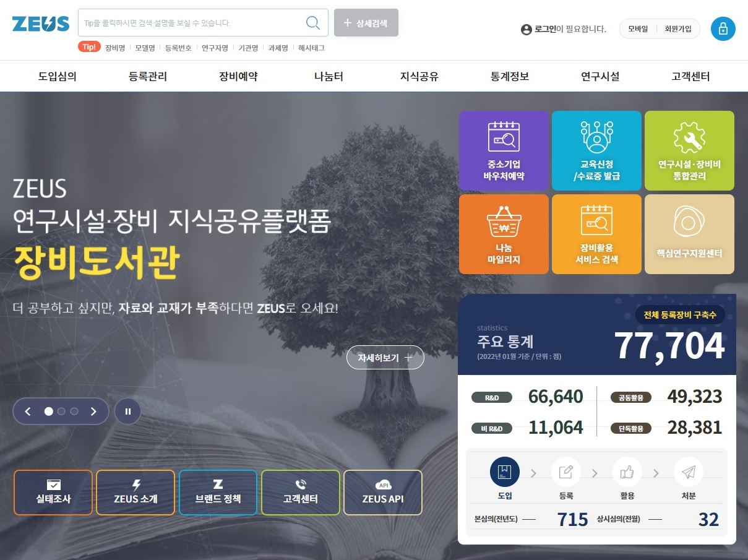This screenshot has height=560, width=748.
Task: Open the 도입심의 menu
Action: point(58,77)
